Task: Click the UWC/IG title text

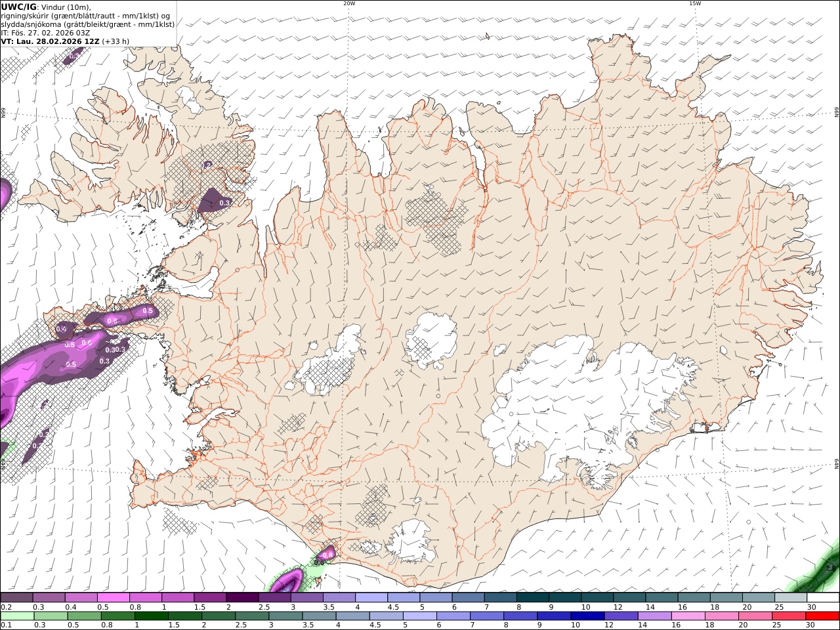Action: click(x=18, y=7)
